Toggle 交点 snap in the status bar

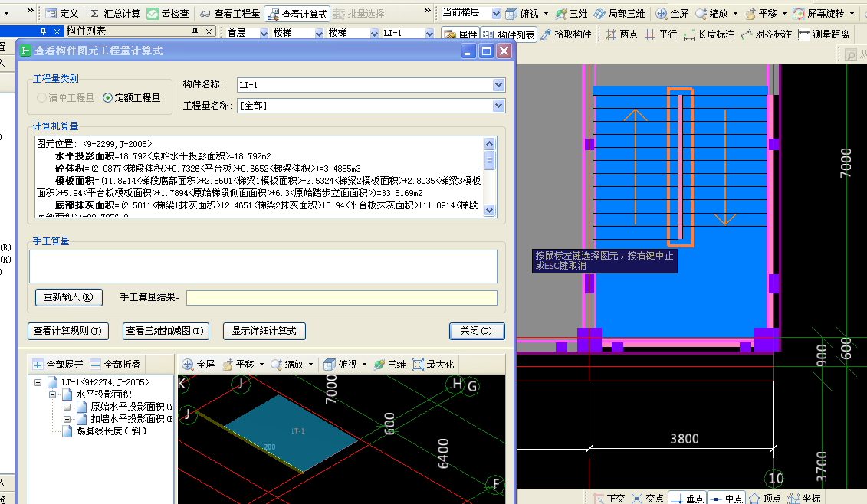648,499
